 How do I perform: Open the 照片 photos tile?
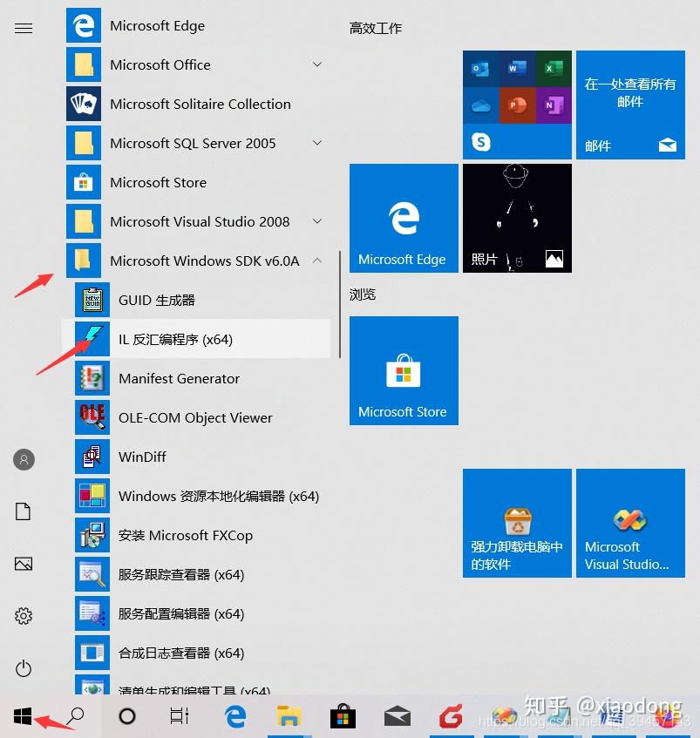[x=517, y=218]
